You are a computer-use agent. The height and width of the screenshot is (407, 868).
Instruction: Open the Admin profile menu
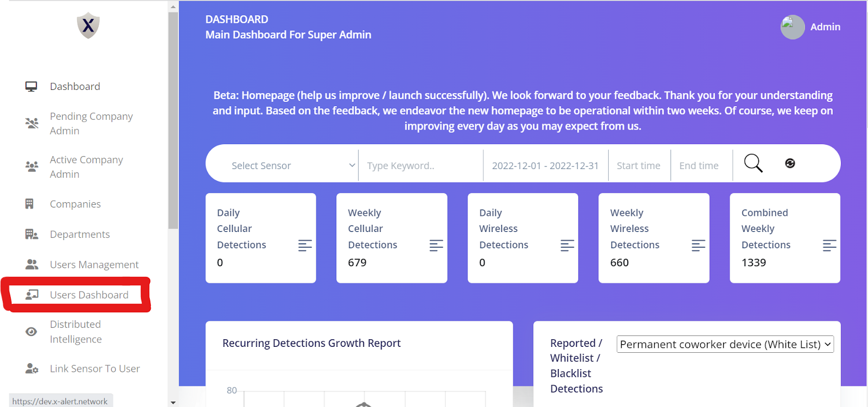810,27
